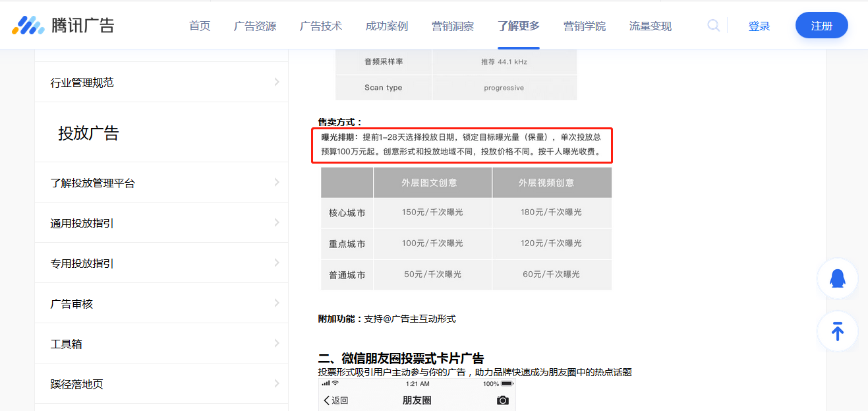
Task: Open 行业管理规范 sidebar item
Action: 161,82
